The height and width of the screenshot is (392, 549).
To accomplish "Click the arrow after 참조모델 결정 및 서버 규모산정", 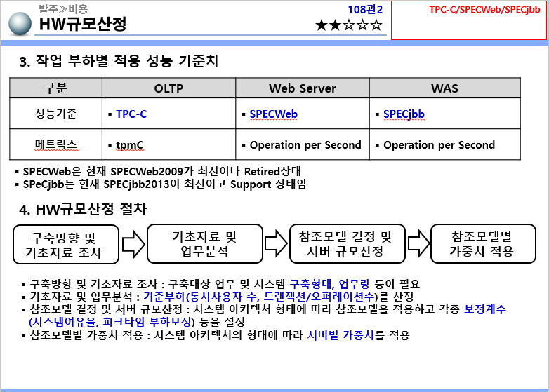I will point(418,243).
